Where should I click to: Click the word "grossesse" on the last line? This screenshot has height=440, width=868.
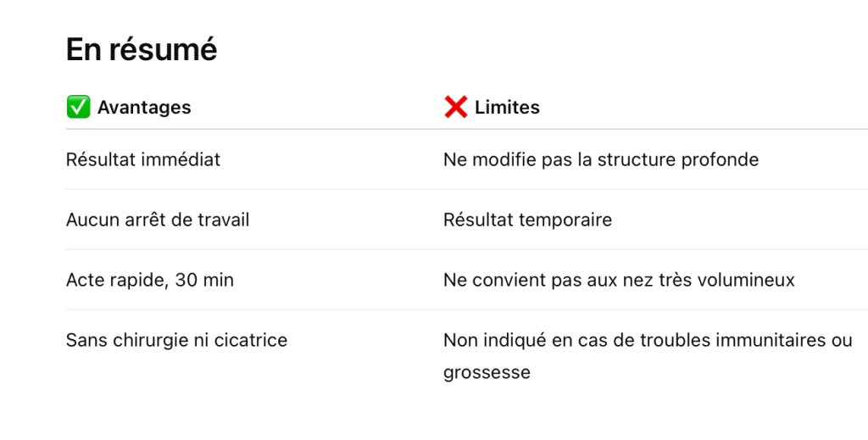click(487, 372)
